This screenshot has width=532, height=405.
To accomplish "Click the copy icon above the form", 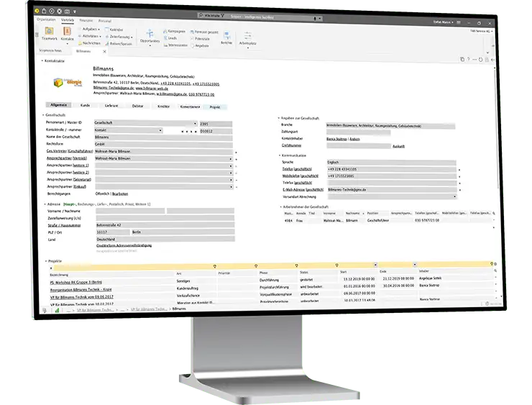I will point(462,59).
